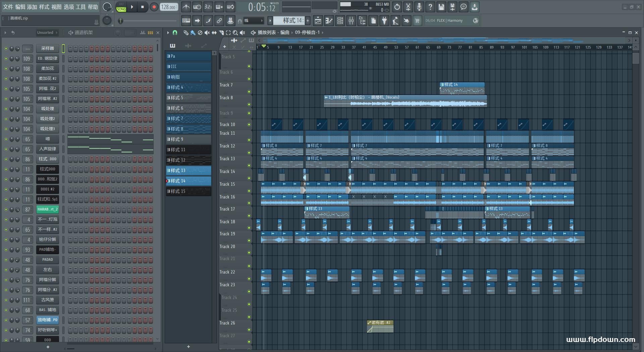
Task: Open the piano roll view icon
Action: tap(329, 21)
